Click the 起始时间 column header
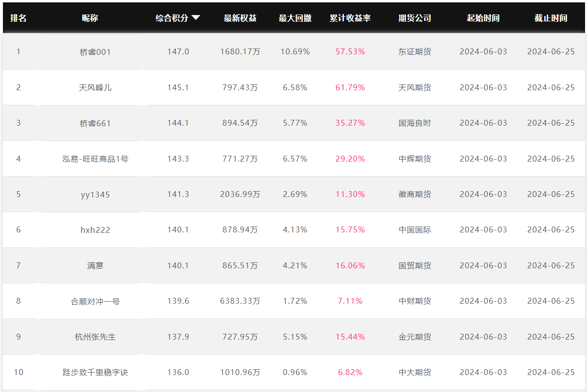 (483, 18)
